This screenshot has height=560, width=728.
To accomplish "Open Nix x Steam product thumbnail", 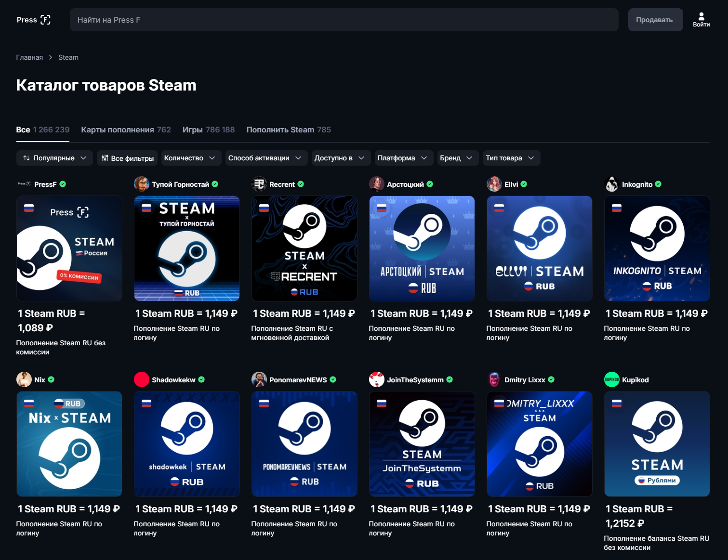I will [x=69, y=444].
